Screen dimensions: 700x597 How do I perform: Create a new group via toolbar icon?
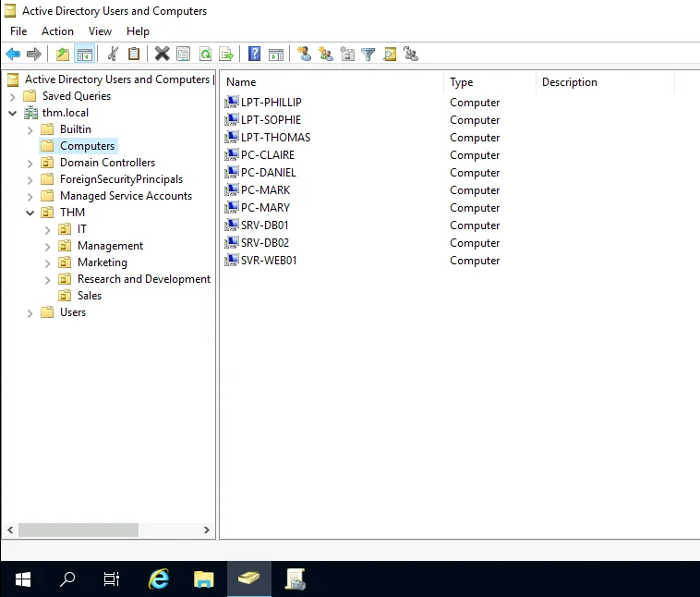[326, 55]
